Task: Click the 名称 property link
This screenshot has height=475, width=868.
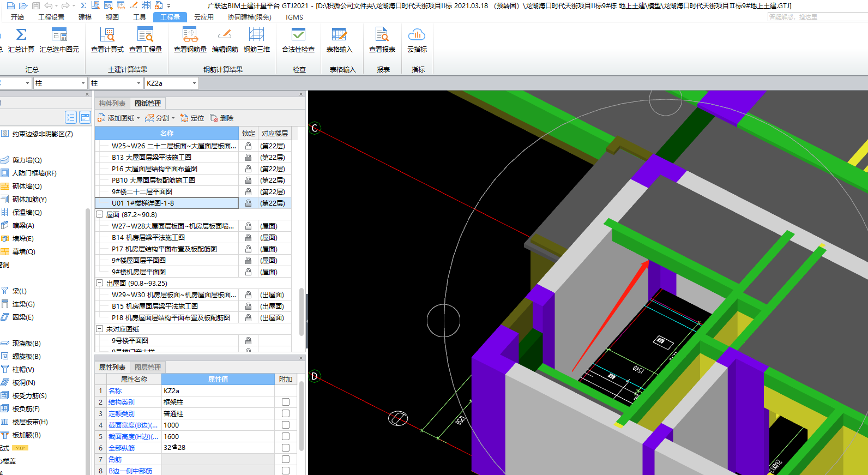Action: tap(115, 391)
